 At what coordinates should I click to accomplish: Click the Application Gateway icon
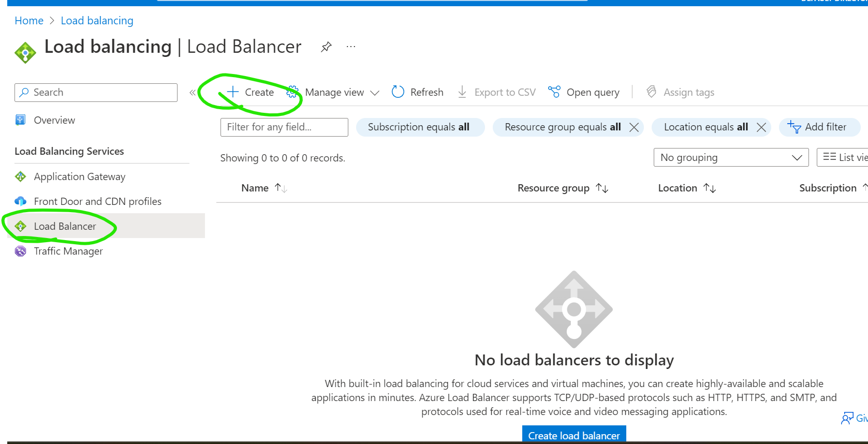pyautogui.click(x=20, y=176)
